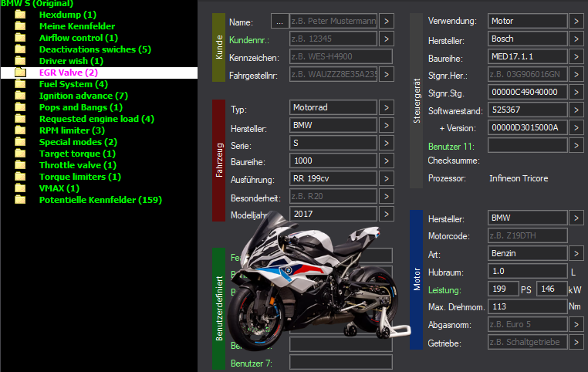
Task: Click the kW power field 146
Action: pyautogui.click(x=552, y=289)
